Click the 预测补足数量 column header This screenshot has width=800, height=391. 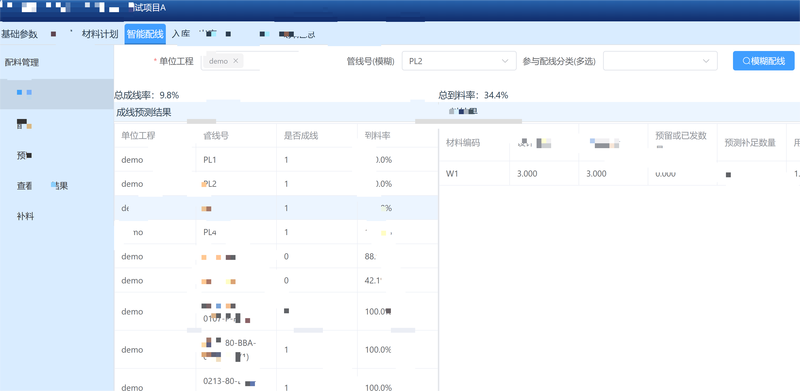point(750,143)
